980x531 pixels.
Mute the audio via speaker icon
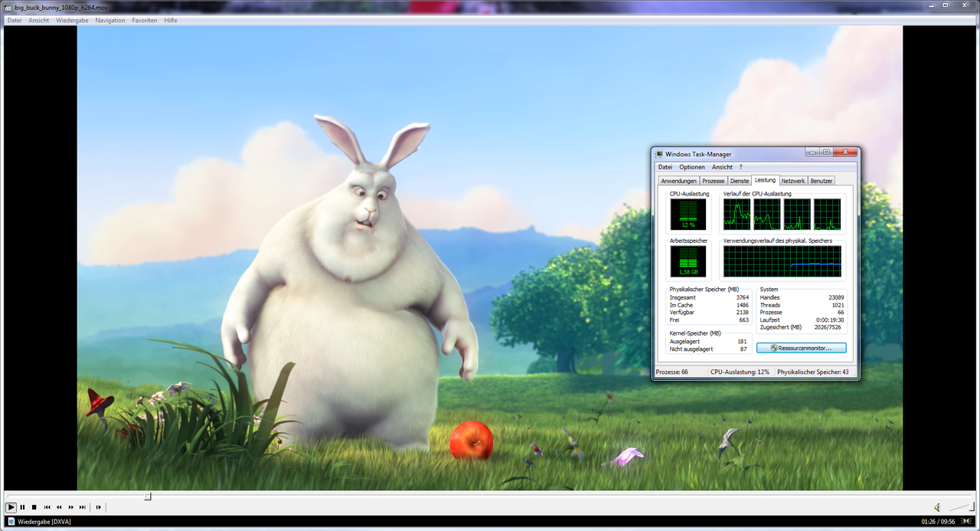pos(937,507)
